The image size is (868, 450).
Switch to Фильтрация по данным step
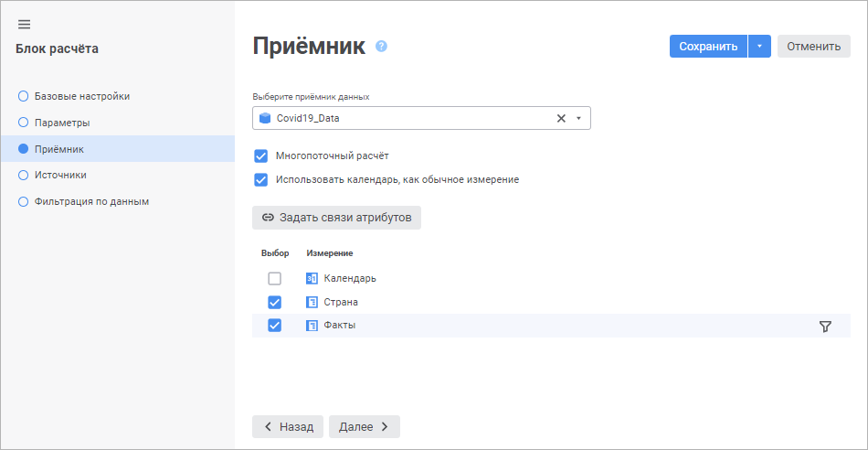(x=91, y=201)
